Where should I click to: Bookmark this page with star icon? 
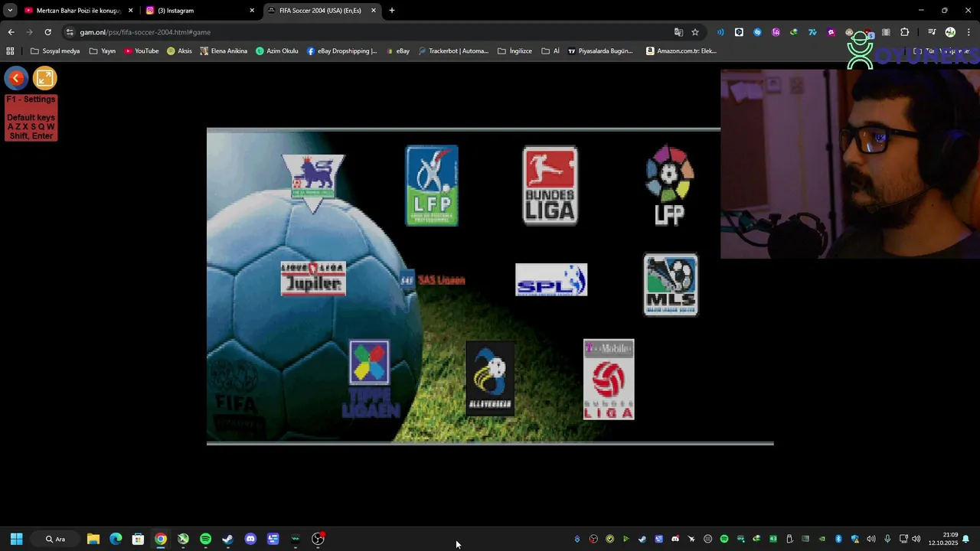pyautogui.click(x=695, y=32)
